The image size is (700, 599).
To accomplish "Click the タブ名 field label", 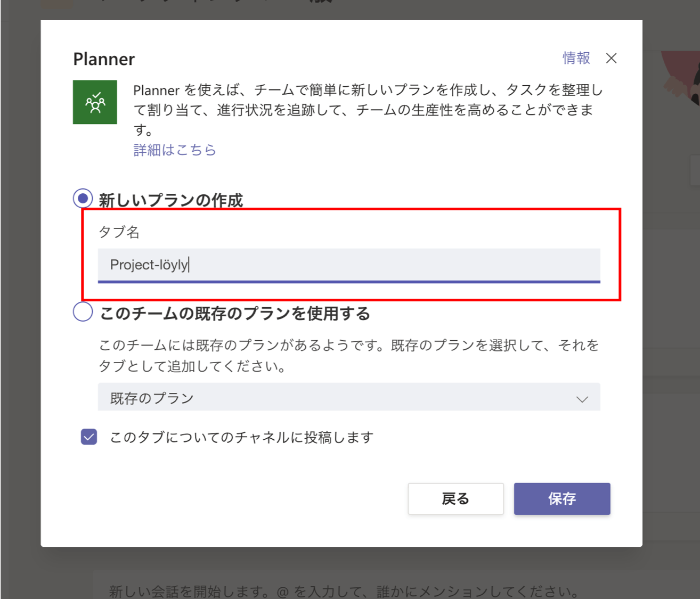I will [x=119, y=232].
